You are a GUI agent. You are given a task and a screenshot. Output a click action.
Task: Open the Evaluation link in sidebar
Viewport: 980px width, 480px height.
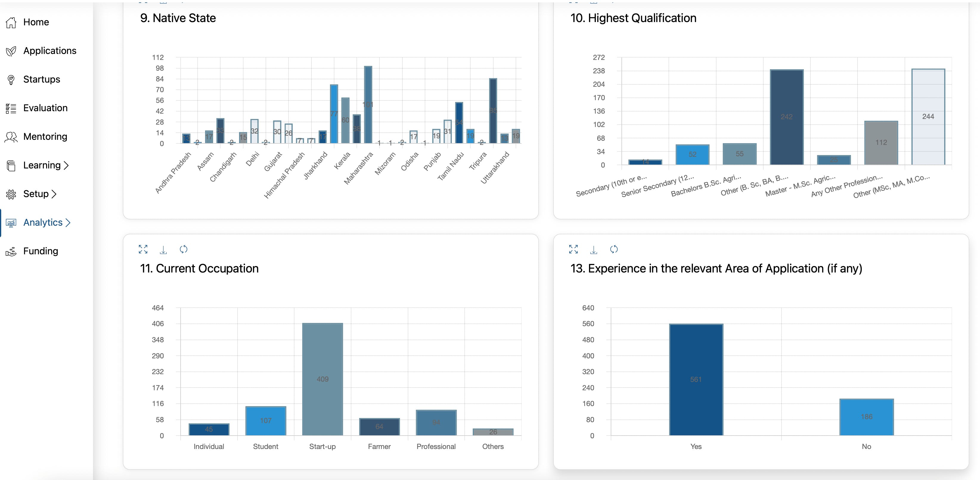point(45,108)
